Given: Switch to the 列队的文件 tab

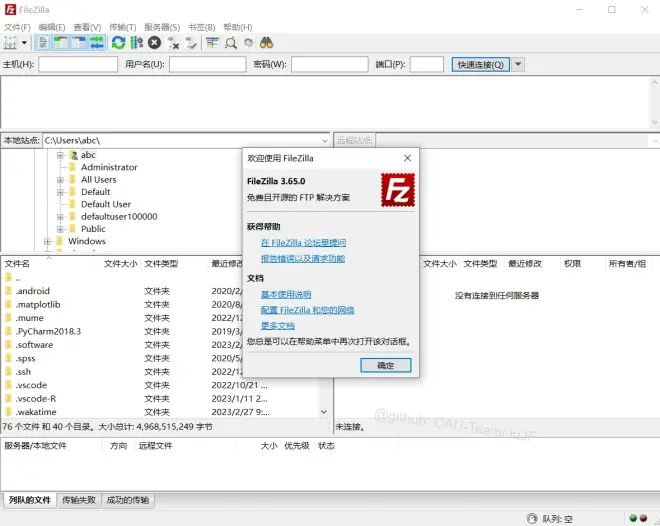Looking at the screenshot, I should tap(30, 500).
